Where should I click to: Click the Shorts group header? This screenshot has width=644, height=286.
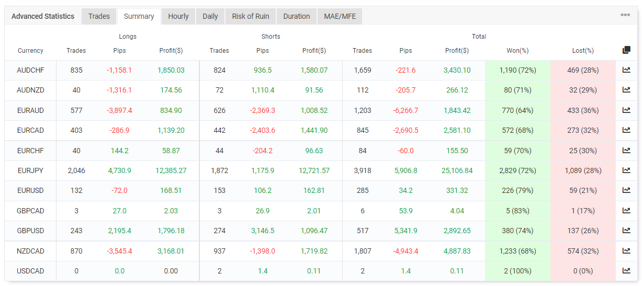[270, 37]
